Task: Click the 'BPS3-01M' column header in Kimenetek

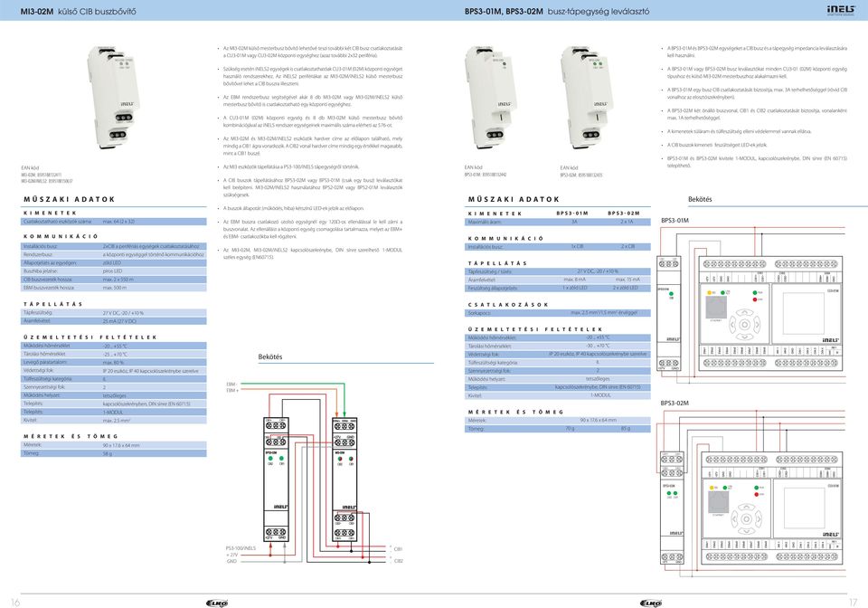Action: click(x=572, y=214)
